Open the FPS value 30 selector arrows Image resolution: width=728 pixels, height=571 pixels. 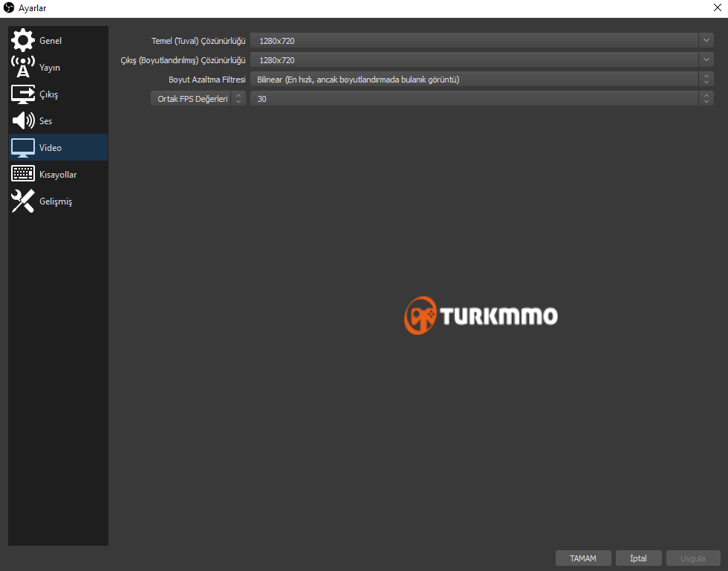(706, 98)
